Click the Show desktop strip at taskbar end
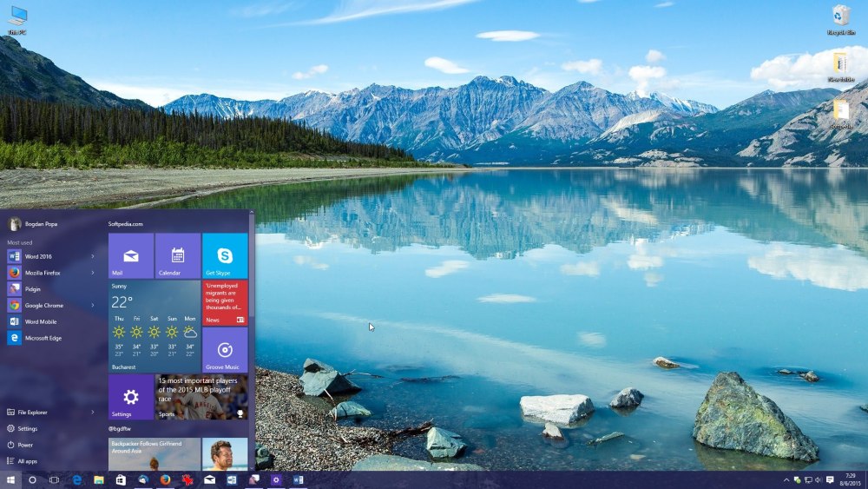Screen dimensions: 868x489 point(865,479)
